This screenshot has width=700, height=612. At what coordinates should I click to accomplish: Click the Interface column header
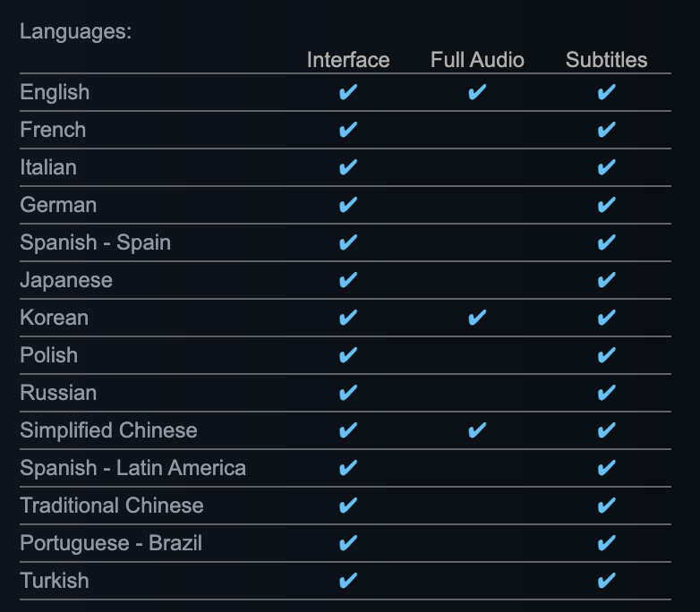[x=348, y=60]
